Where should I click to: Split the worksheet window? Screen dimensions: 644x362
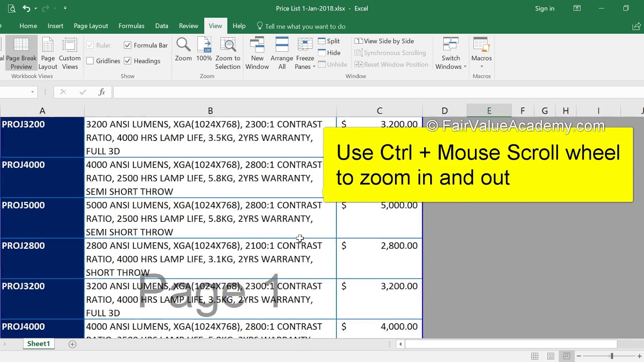[x=329, y=41]
